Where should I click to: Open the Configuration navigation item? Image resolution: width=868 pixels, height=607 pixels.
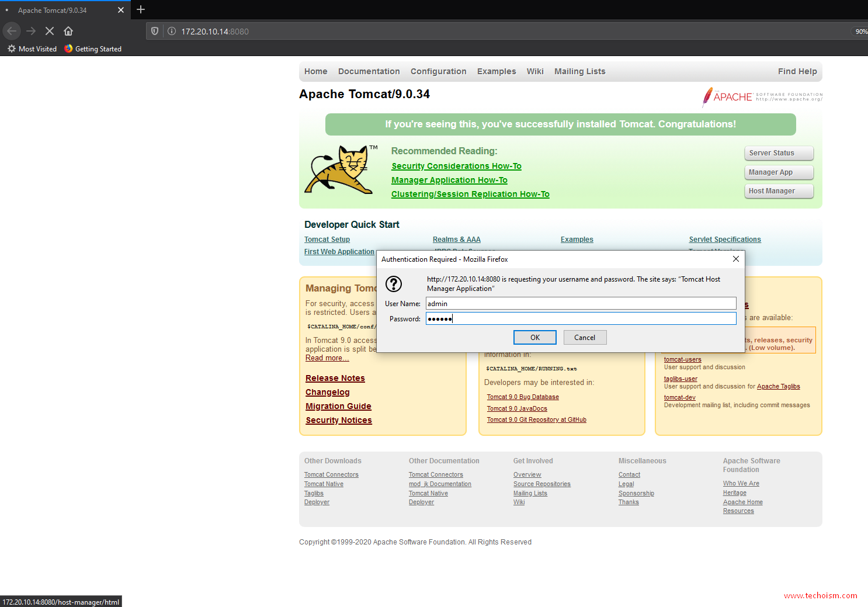439,71
